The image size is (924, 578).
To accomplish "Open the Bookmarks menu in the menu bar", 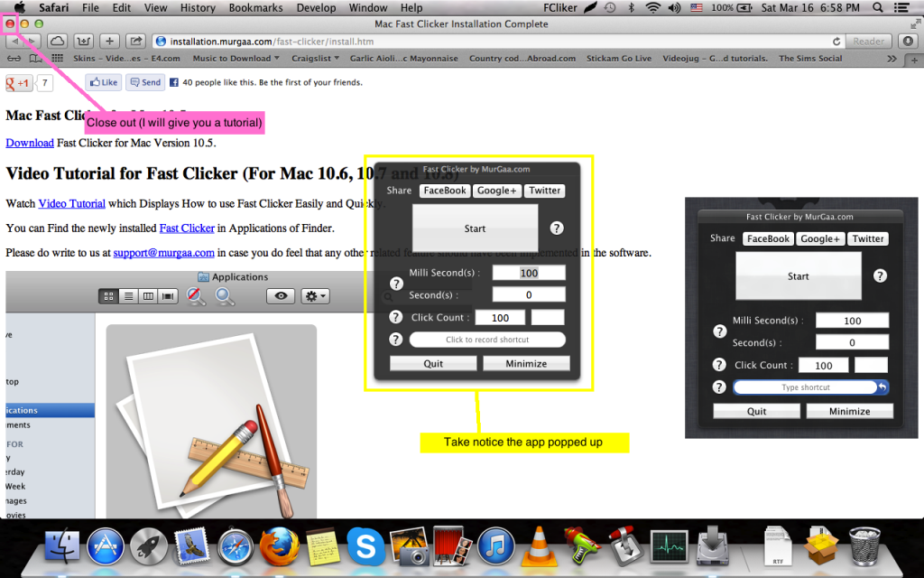I will [x=255, y=7].
